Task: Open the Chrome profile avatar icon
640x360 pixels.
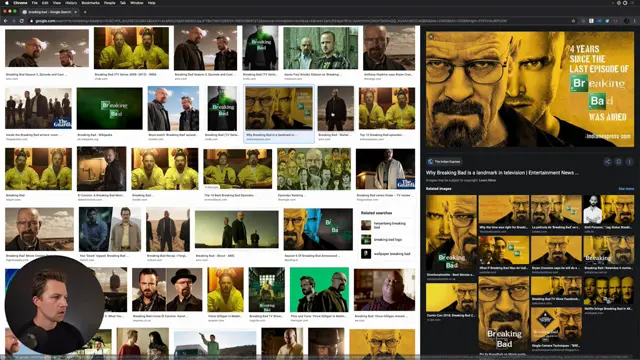Action: [627, 21]
